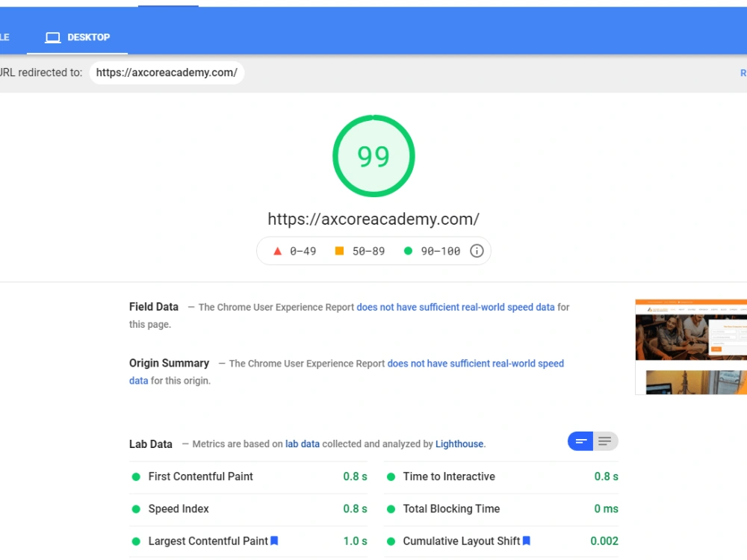Open the score scale info icon
Image resolution: width=747 pixels, height=560 pixels.
tap(477, 251)
